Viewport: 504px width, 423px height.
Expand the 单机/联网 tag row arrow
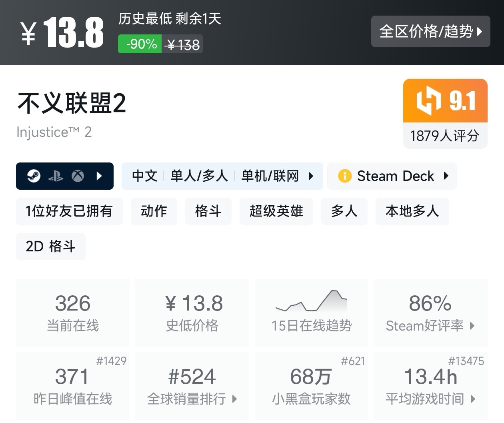tap(312, 176)
